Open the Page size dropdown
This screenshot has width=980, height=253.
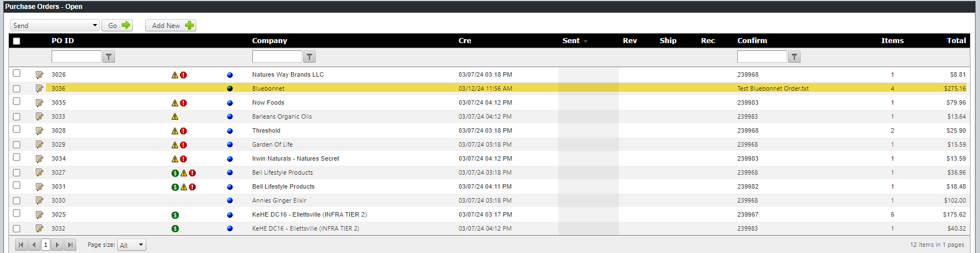pyautogui.click(x=132, y=245)
